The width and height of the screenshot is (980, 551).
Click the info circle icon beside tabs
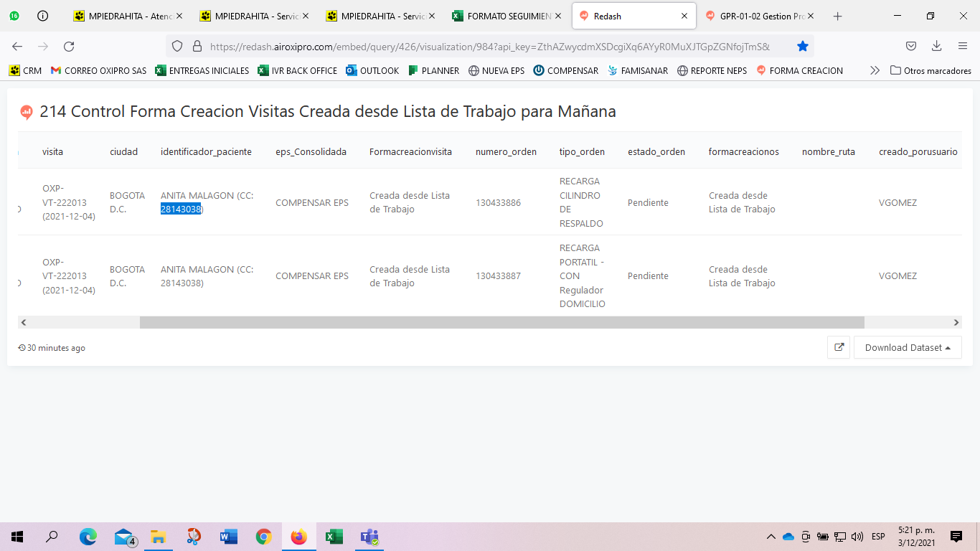42,16
